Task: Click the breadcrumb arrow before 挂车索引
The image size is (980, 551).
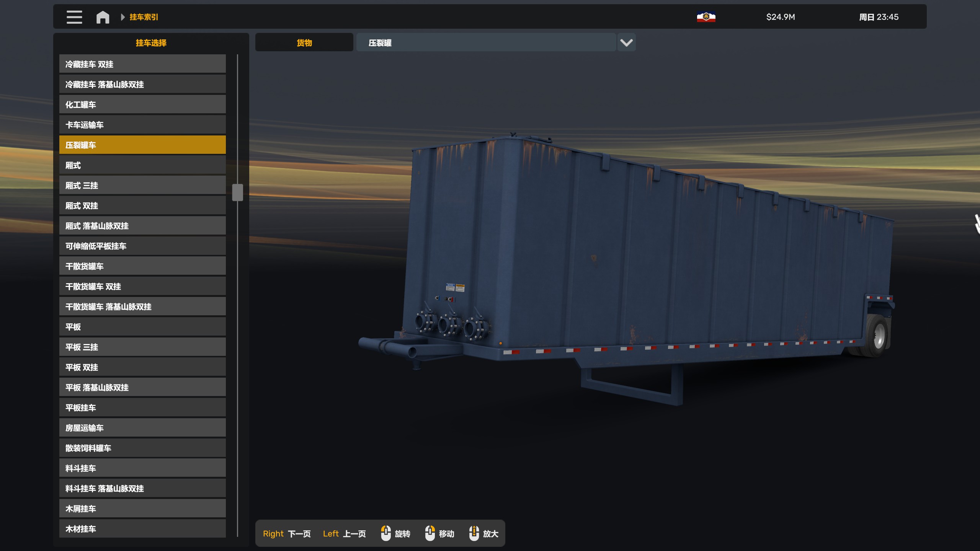Action: [x=122, y=17]
